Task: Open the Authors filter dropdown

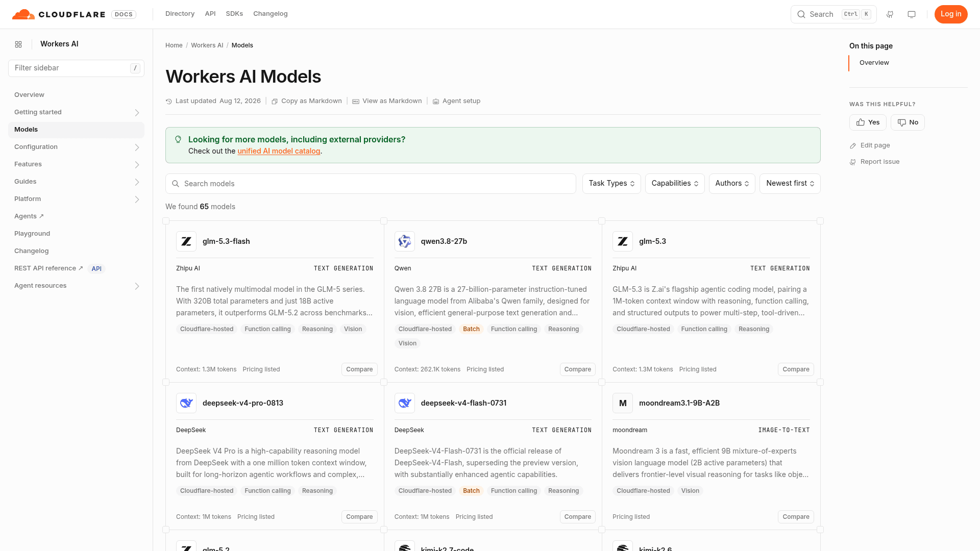Action: click(732, 184)
